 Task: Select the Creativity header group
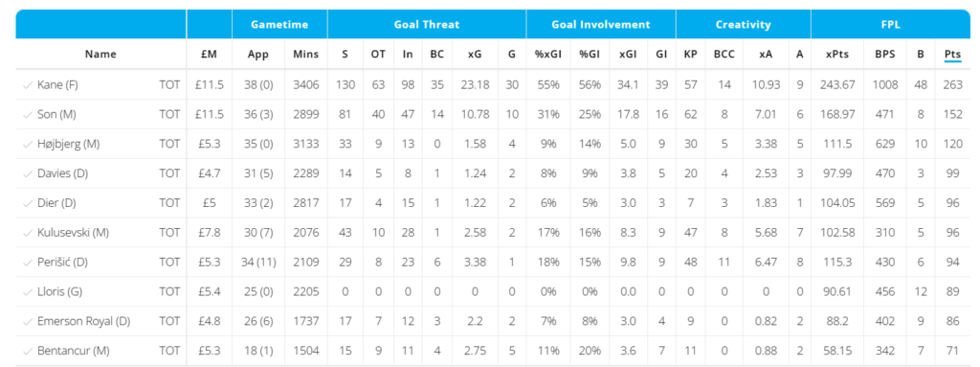743,25
